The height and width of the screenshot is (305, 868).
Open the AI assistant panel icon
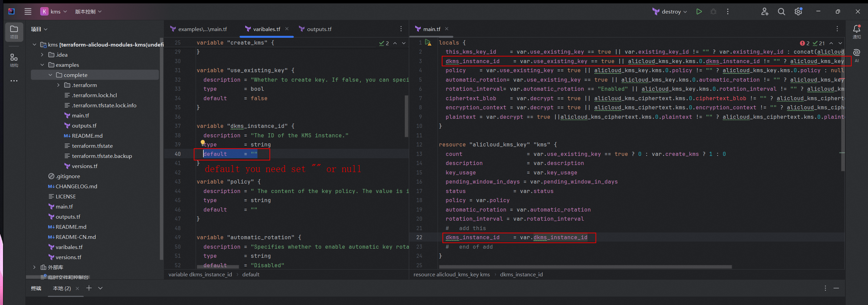(x=857, y=55)
